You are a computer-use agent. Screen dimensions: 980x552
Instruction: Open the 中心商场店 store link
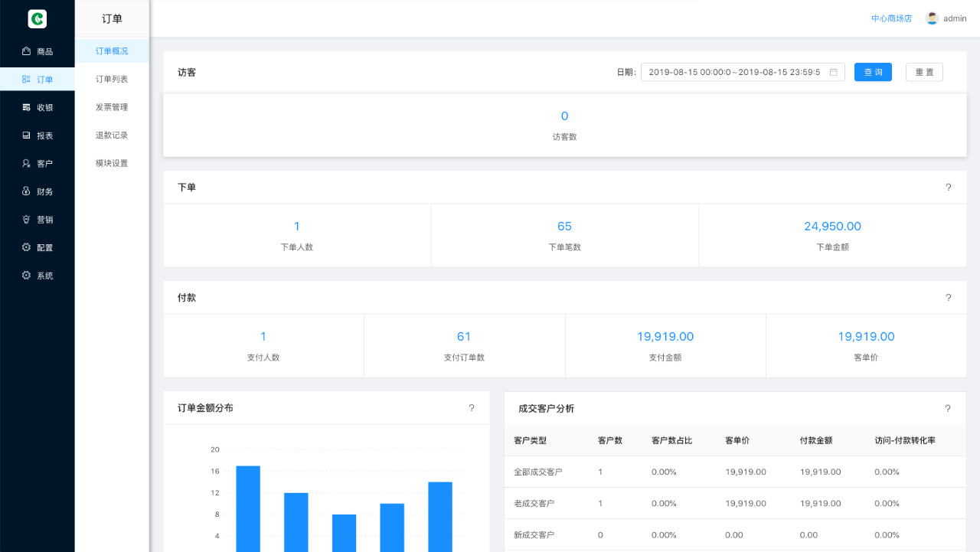[x=890, y=18]
